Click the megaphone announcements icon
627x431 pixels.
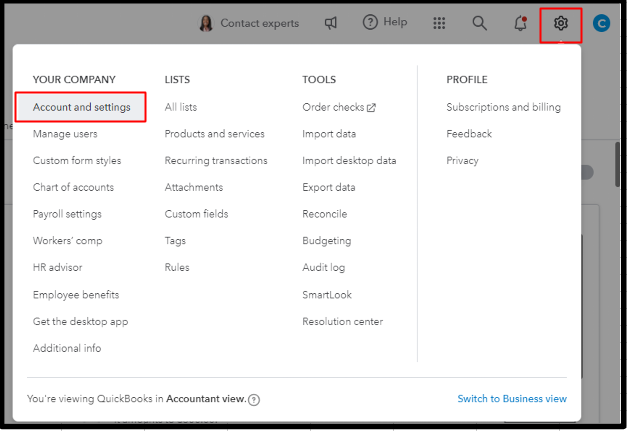click(x=331, y=23)
